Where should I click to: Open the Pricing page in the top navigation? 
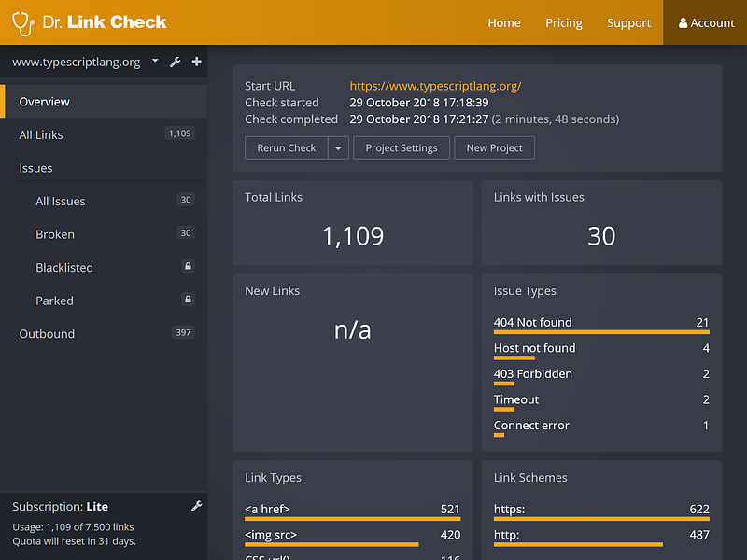tap(564, 22)
